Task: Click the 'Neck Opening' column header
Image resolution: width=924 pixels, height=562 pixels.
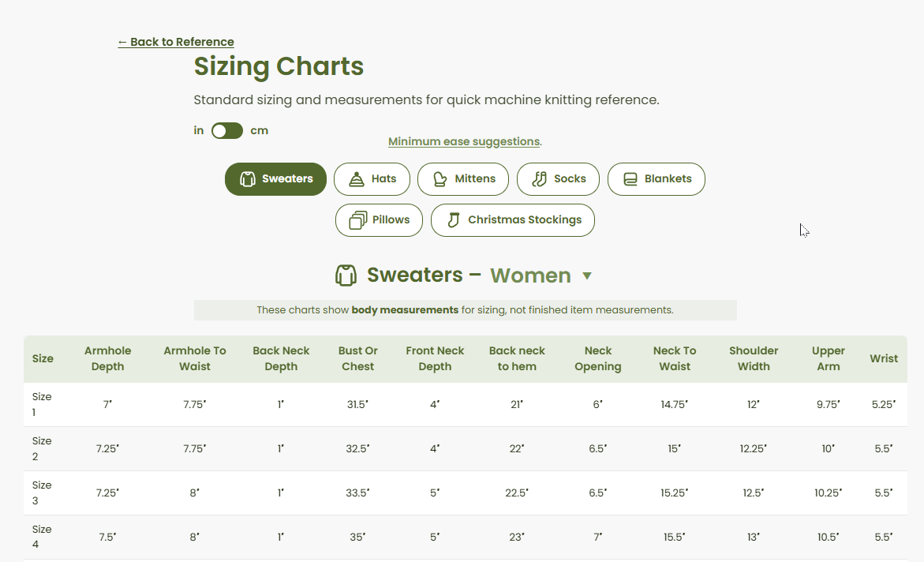Action: tap(597, 358)
